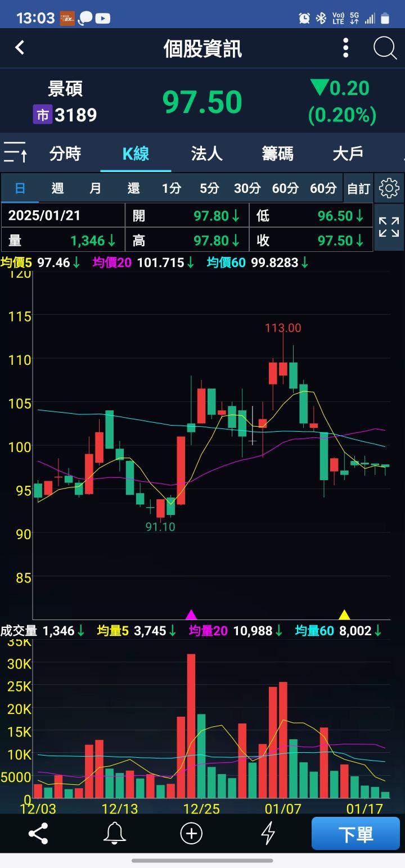Screen dimensions: 405x868
Task: Expand chart to fullscreen
Action: pyautogui.click(x=389, y=228)
